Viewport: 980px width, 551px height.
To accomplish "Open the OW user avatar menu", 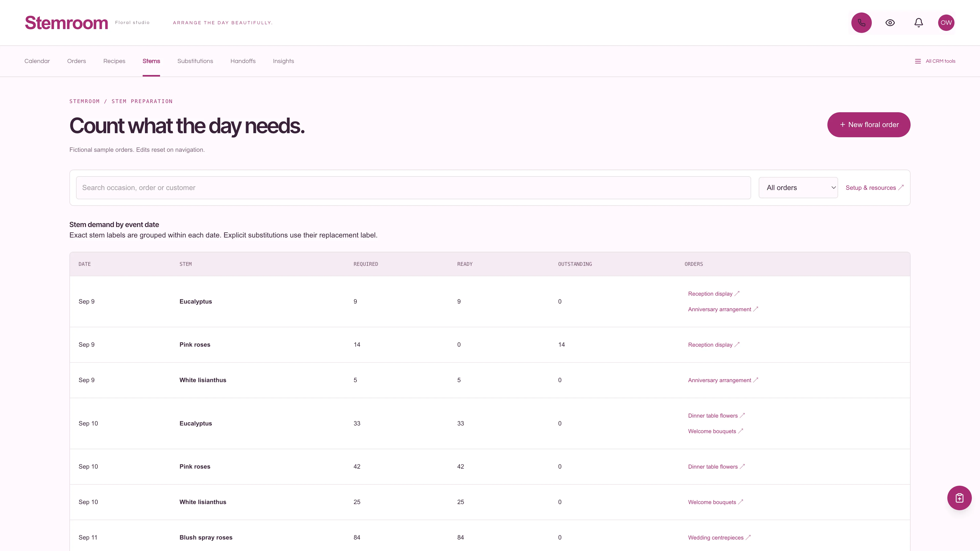I will pos(946,23).
